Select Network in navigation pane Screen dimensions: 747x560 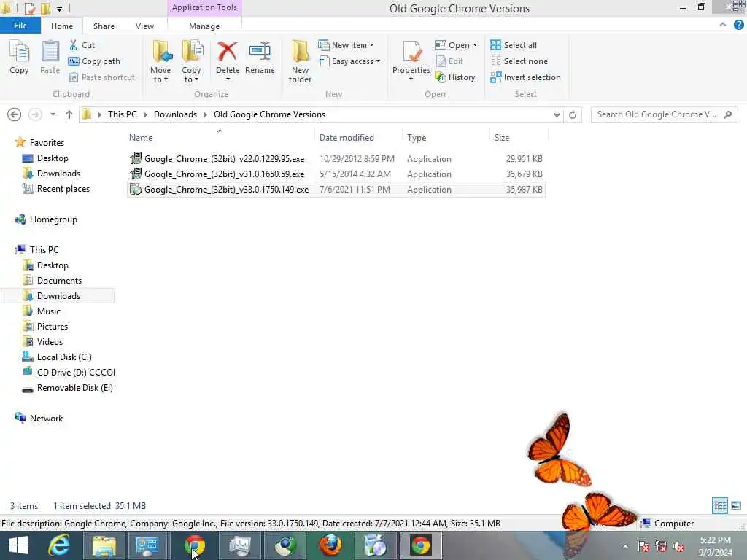(46, 418)
